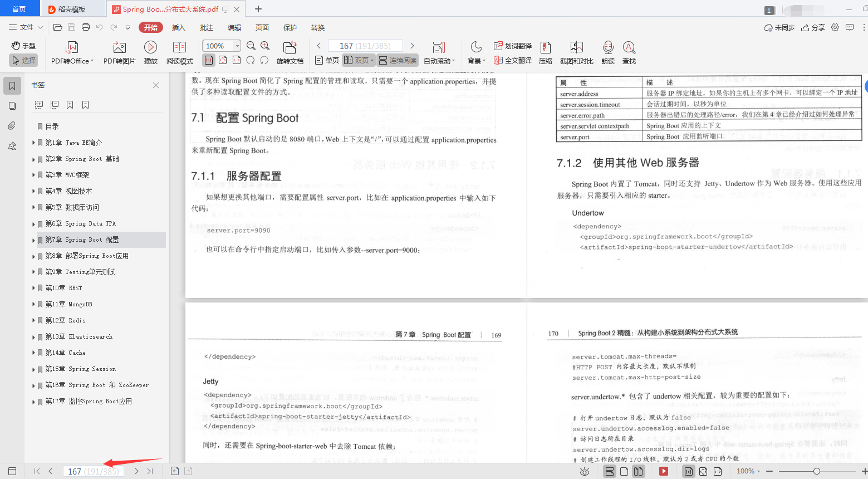
Task: Toggle double page view (双页)
Action: pyautogui.click(x=359, y=60)
